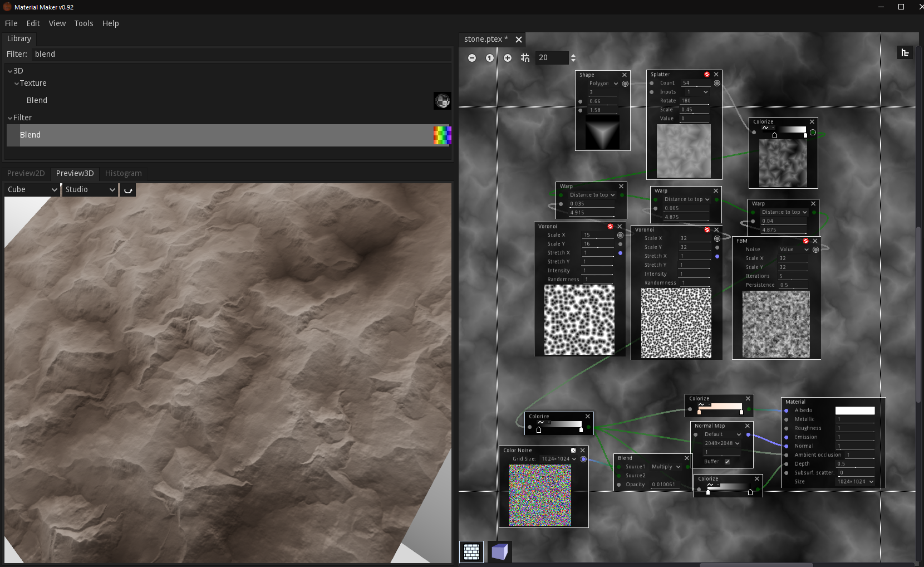Select the cube preview icon at bottom
This screenshot has width=924, height=567.
click(499, 552)
